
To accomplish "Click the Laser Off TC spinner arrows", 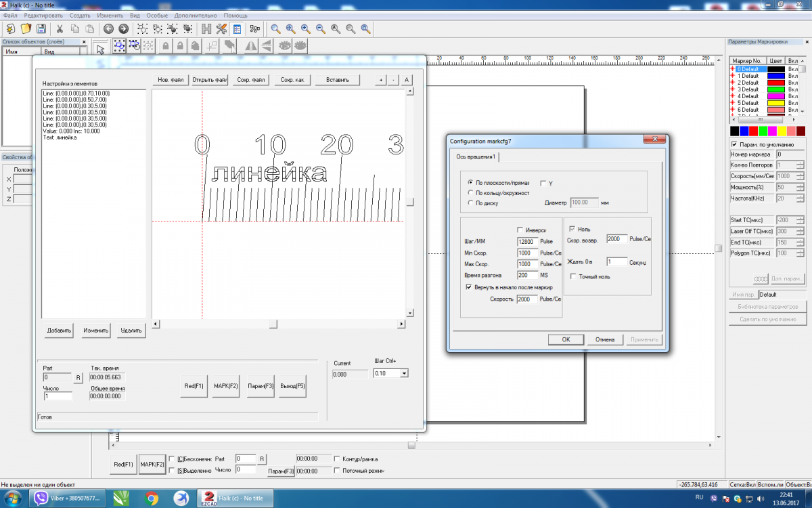I will click(x=800, y=231).
